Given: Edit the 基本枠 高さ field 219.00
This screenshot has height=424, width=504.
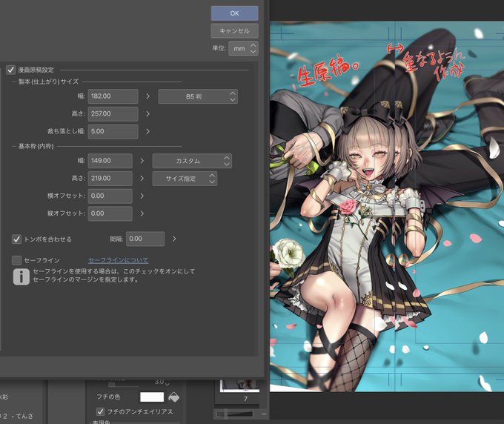Looking at the screenshot, I should tap(110, 179).
